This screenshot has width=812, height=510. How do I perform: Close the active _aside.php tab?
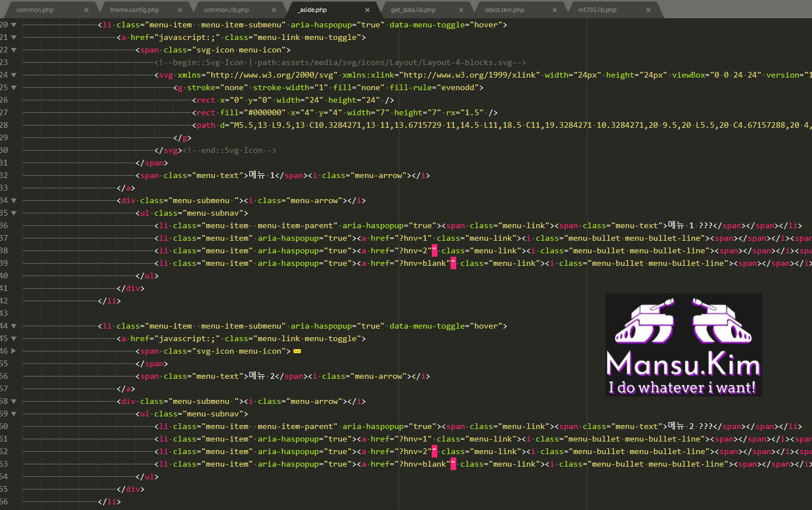click(x=367, y=10)
